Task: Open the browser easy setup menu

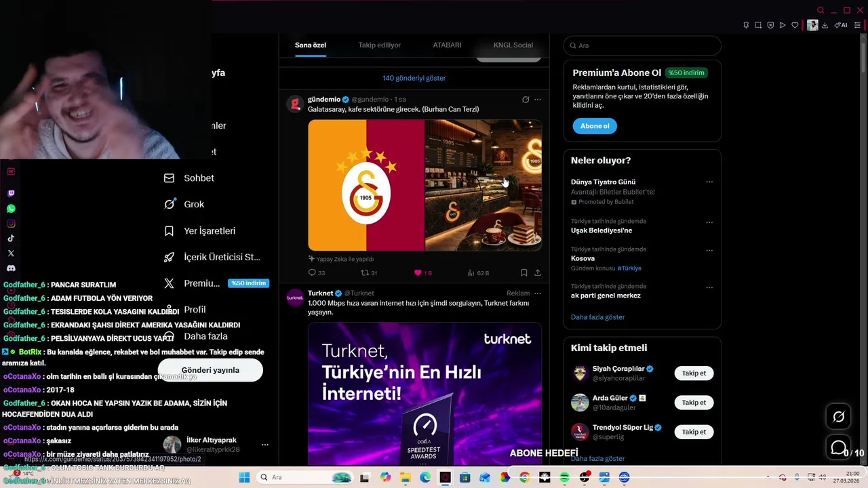Action: tap(857, 25)
